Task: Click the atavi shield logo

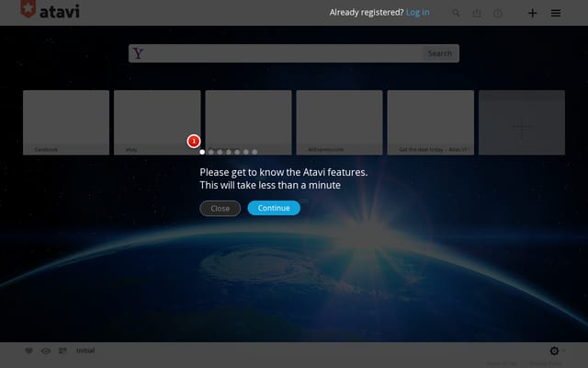Action: coord(28,8)
